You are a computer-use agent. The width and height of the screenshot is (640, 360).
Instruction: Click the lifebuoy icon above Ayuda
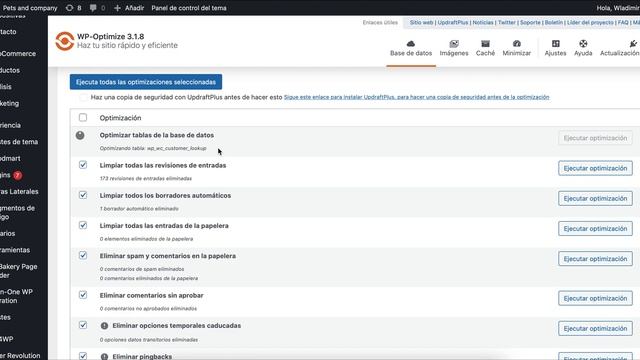[x=583, y=44]
